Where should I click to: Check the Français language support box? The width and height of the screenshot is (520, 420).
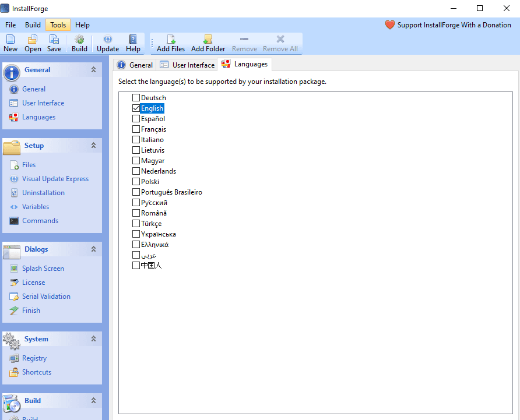click(135, 129)
